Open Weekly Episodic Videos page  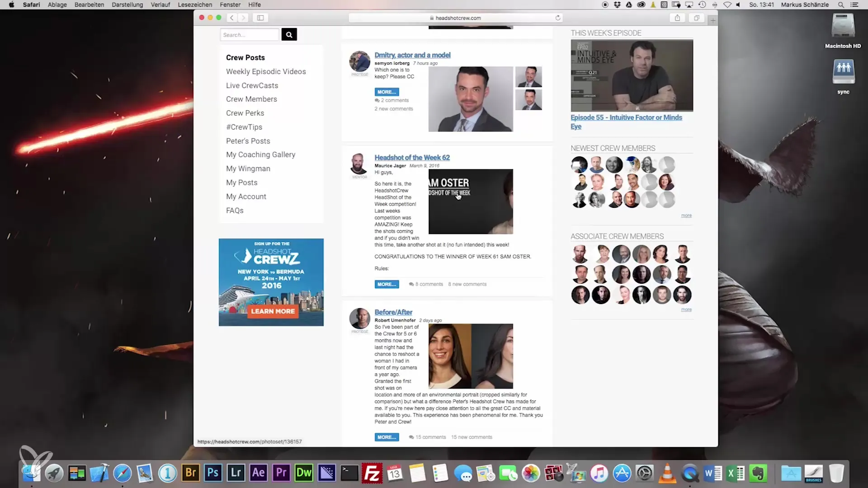pos(266,71)
